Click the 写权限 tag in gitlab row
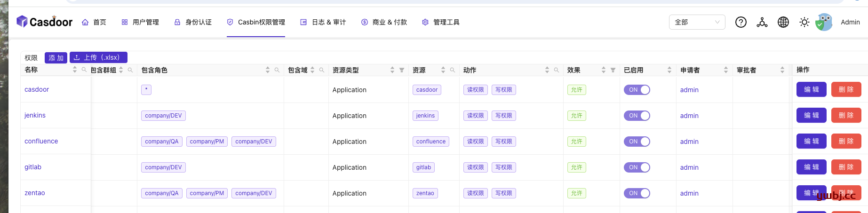 point(504,167)
